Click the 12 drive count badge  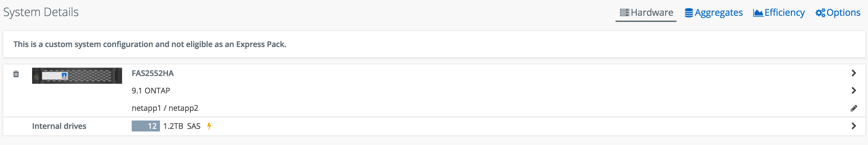[x=146, y=126]
